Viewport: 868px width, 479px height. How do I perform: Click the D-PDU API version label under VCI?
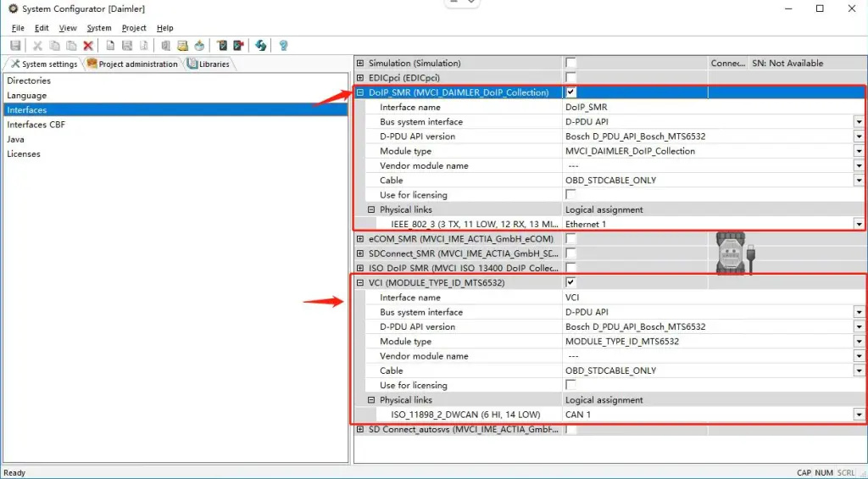[417, 326]
